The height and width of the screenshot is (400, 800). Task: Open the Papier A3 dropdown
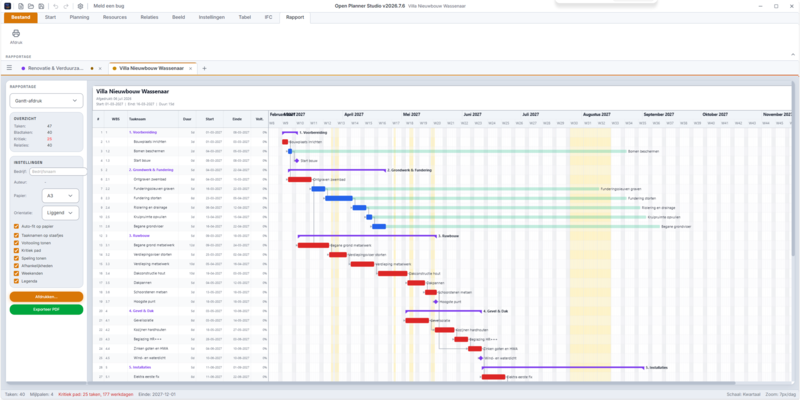pyautogui.click(x=60, y=195)
